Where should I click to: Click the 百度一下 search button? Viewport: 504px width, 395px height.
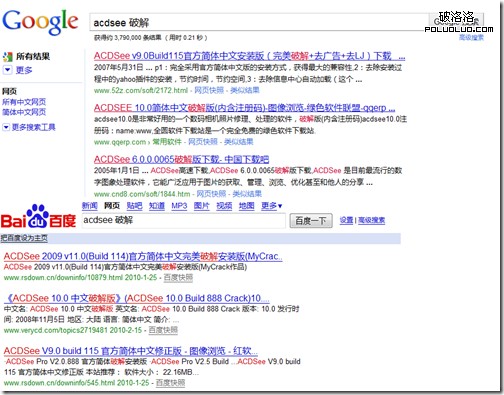coord(311,221)
